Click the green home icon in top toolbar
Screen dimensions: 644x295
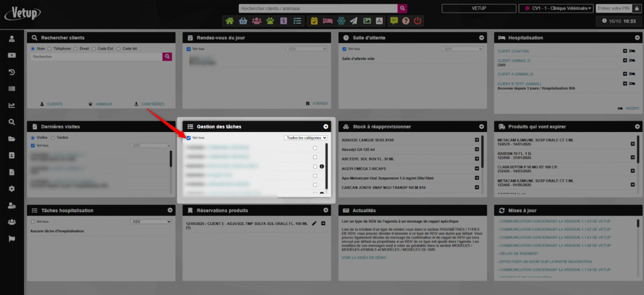(230, 21)
